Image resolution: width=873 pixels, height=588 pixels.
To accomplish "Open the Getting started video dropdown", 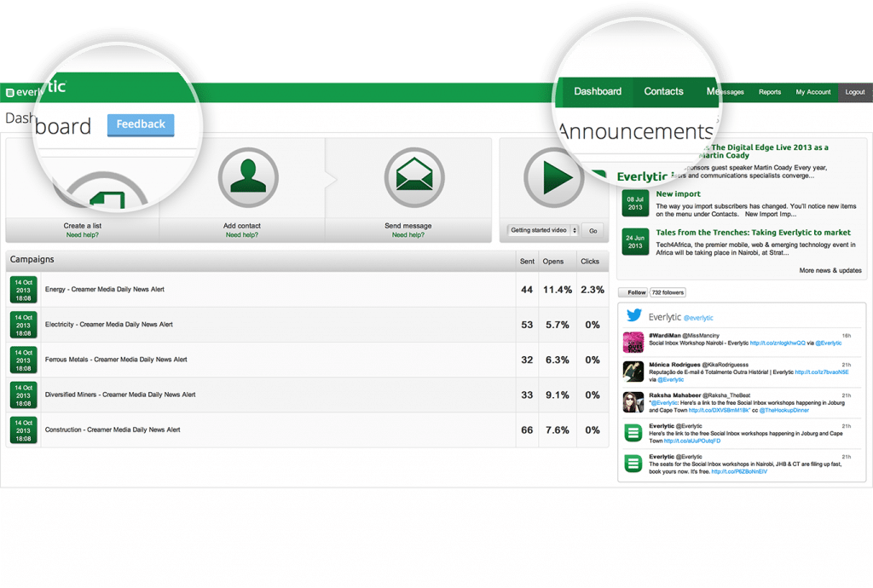I will [x=543, y=230].
